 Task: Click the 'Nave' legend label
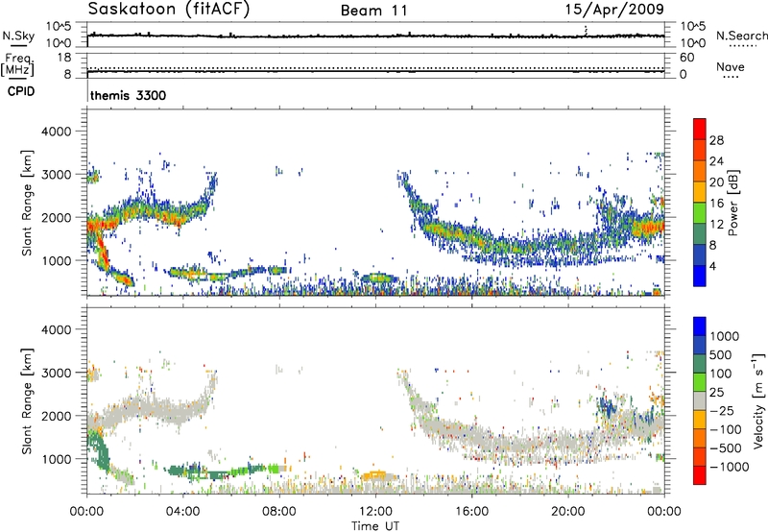point(731,66)
